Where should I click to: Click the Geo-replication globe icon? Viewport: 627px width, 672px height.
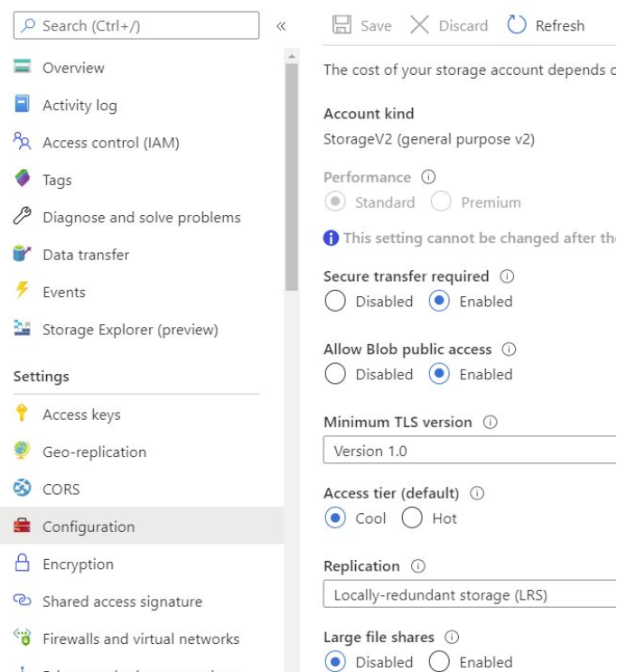click(x=22, y=451)
